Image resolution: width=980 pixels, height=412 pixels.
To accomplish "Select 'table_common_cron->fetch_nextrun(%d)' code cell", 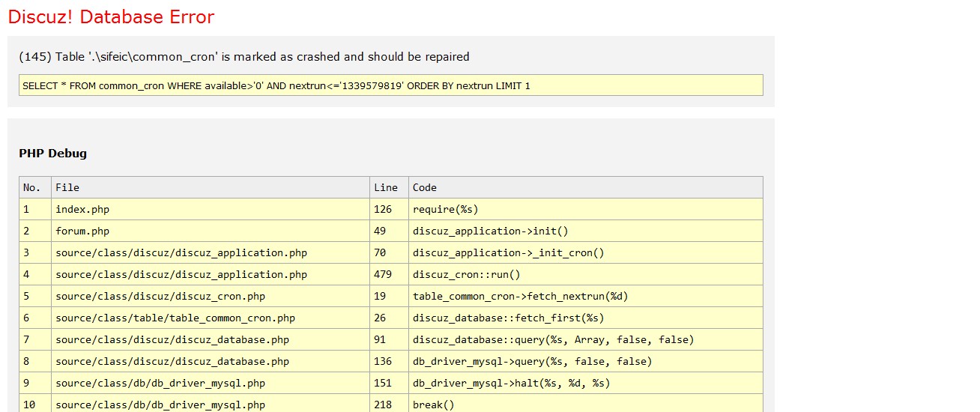I will pyautogui.click(x=586, y=296).
